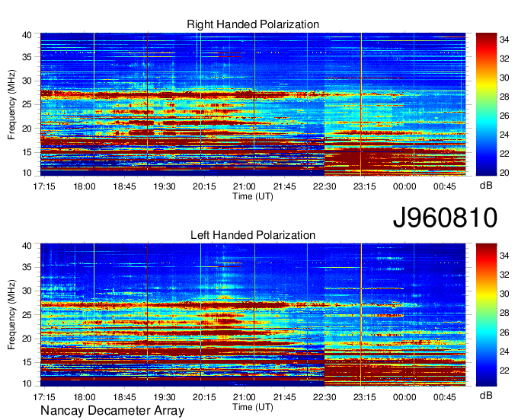518x420 pixels.
Task: Click the 'dB' label beside the lower colorbar
Action: pyautogui.click(x=486, y=396)
